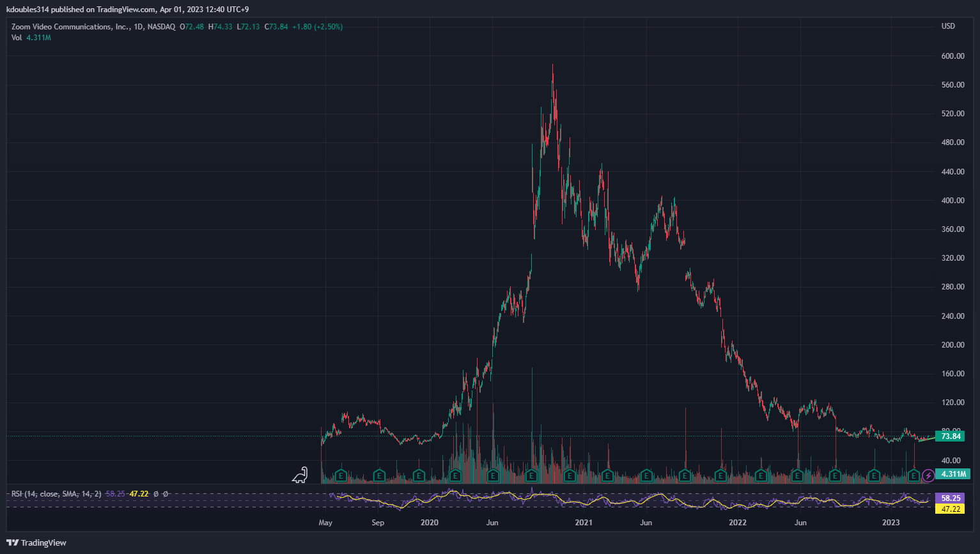Click the 560.00 price axis label

[953, 85]
